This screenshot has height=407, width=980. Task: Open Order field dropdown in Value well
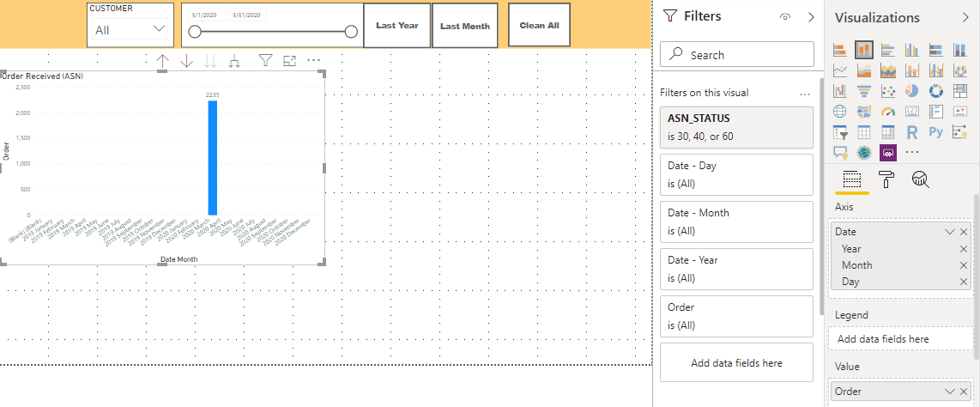pyautogui.click(x=950, y=392)
